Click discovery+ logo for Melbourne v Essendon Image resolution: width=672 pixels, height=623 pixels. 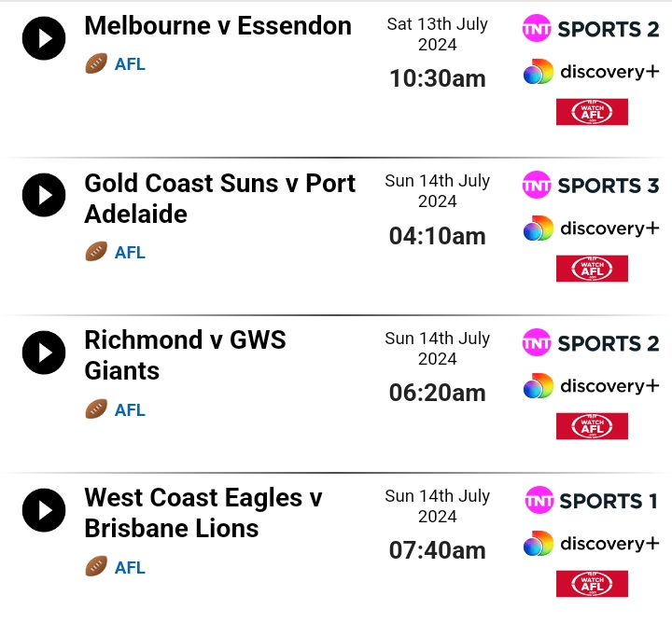click(592, 72)
